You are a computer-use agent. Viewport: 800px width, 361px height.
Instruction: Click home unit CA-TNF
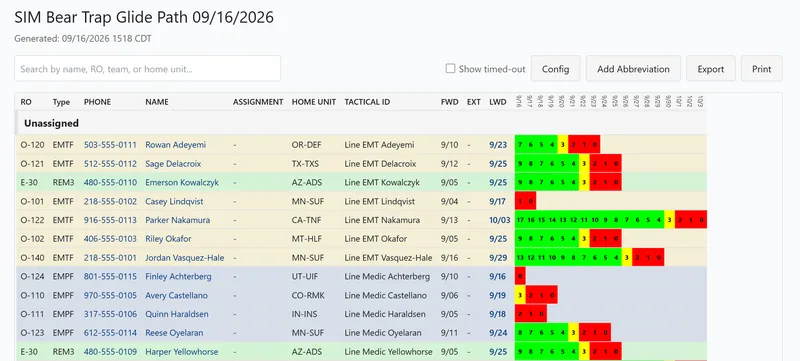[307, 220]
